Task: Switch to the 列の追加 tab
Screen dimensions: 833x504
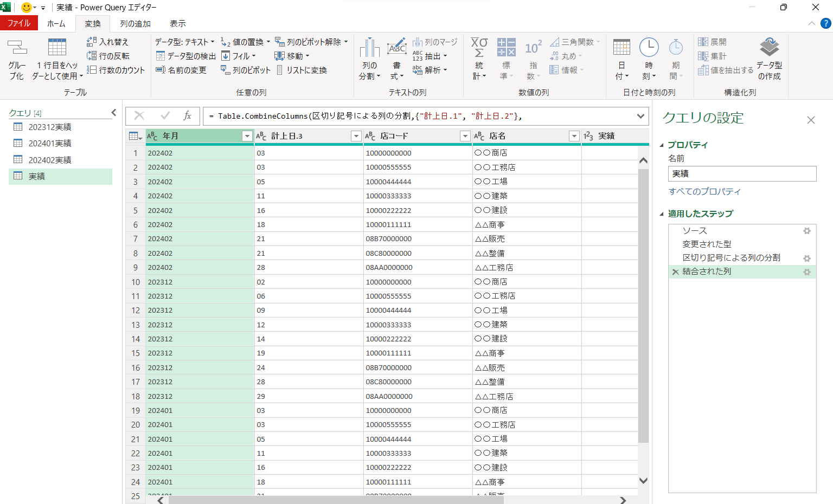Action: [x=136, y=23]
